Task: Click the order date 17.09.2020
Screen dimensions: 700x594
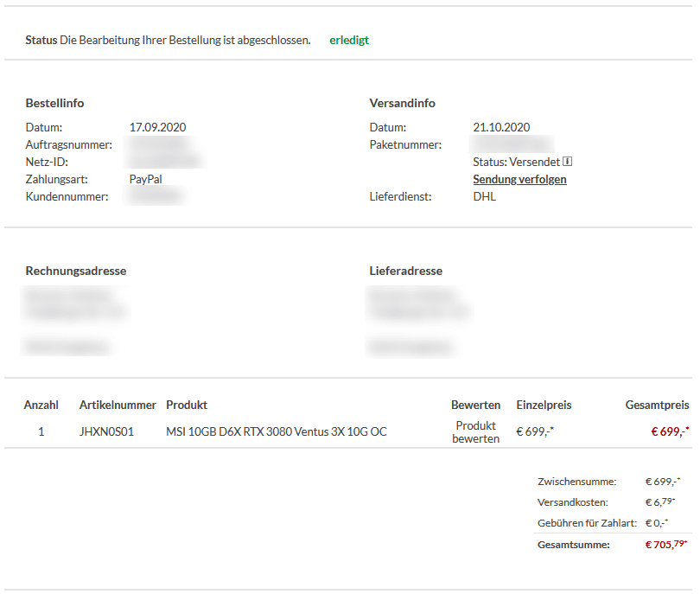Action: click(157, 127)
